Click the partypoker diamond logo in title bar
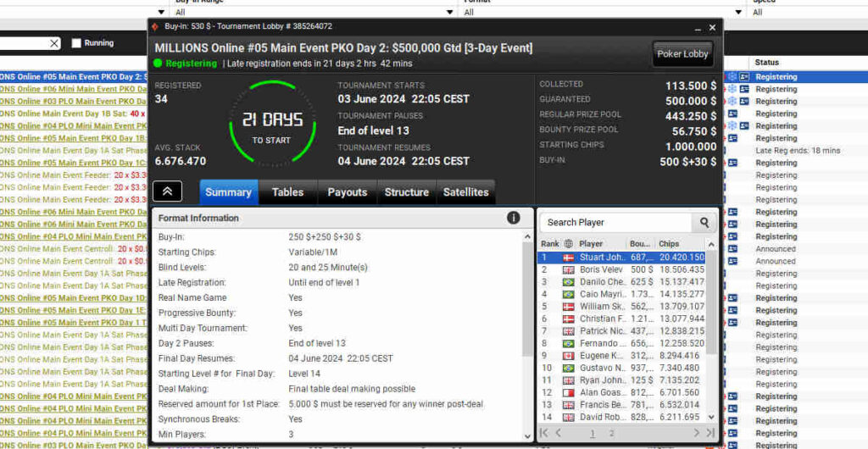 (x=156, y=26)
